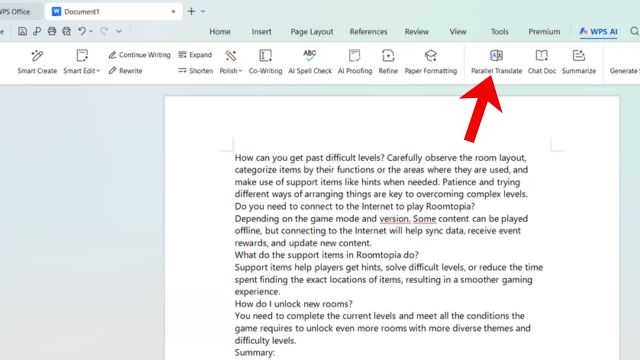
Task: Close the Document1 tab
Action: click(x=173, y=11)
